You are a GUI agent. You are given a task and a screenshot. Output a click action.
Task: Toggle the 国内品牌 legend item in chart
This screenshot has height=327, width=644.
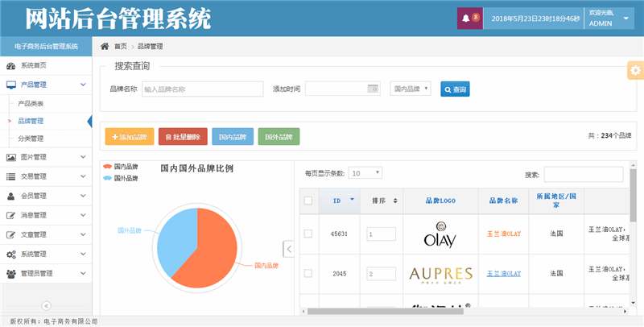click(120, 167)
